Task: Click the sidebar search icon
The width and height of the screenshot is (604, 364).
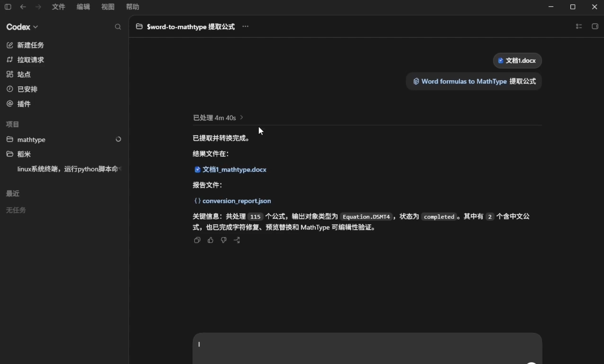Action: click(x=118, y=27)
